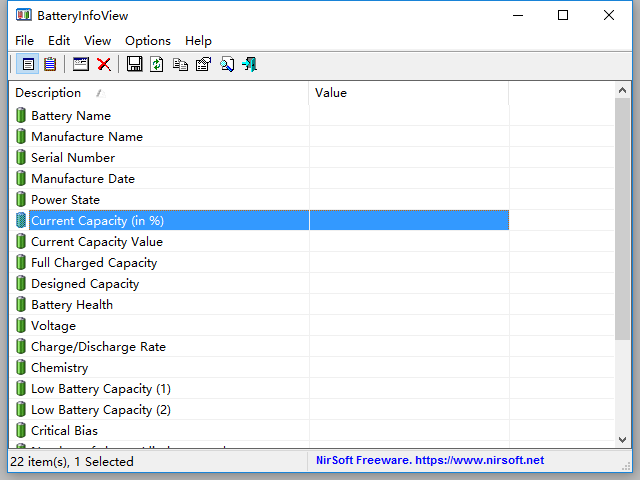Switch to battery information view icon

tap(28, 64)
